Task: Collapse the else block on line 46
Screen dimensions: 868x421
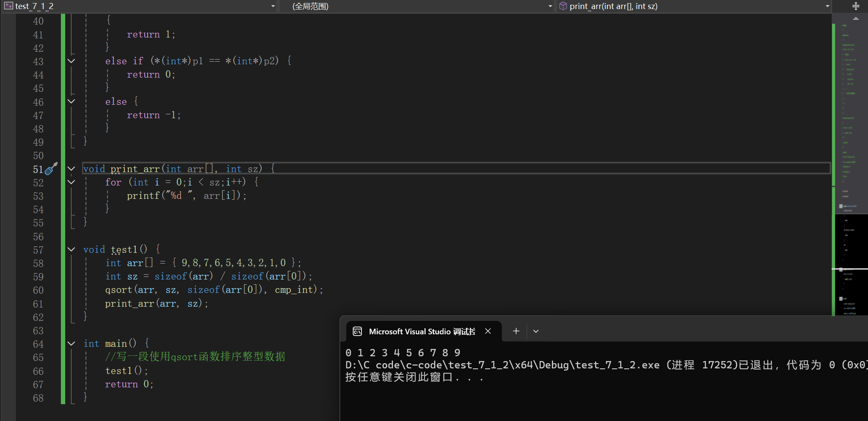Action: coord(71,101)
